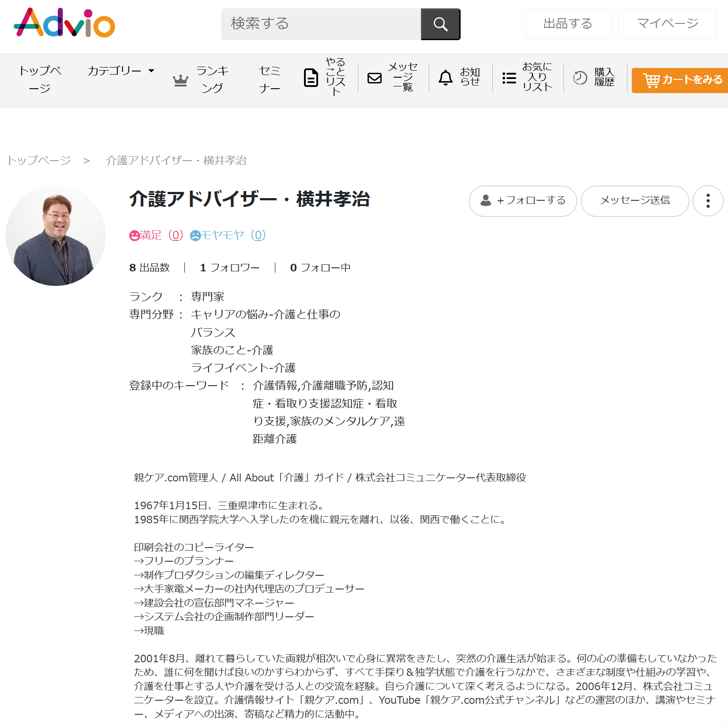This screenshot has width=728, height=728.
Task: Focus the 検索する search field
Action: pos(321,24)
